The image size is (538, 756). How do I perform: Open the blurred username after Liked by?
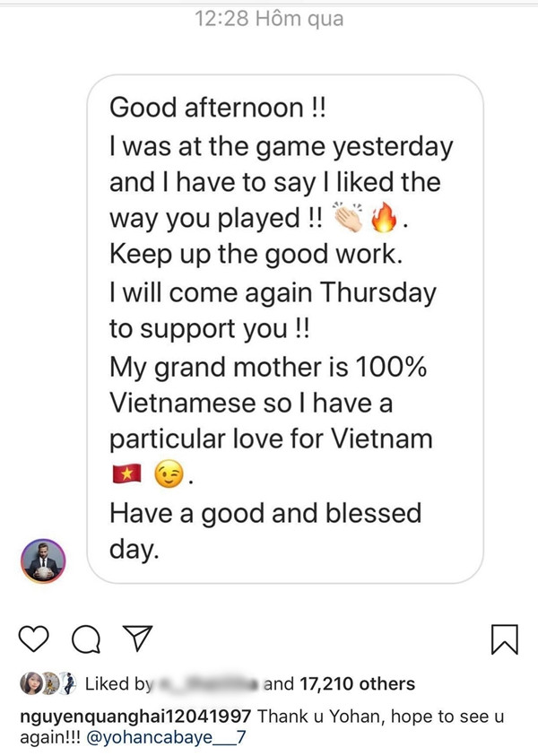[208, 683]
